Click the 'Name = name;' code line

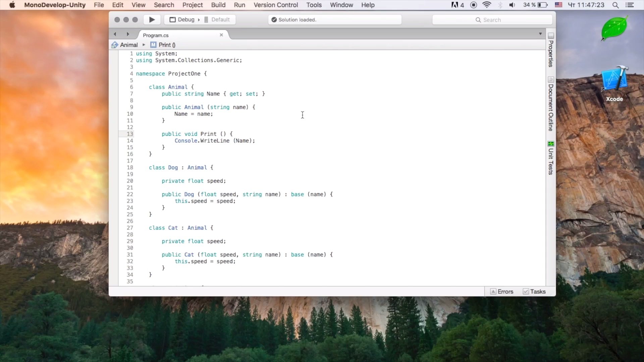pos(194,114)
